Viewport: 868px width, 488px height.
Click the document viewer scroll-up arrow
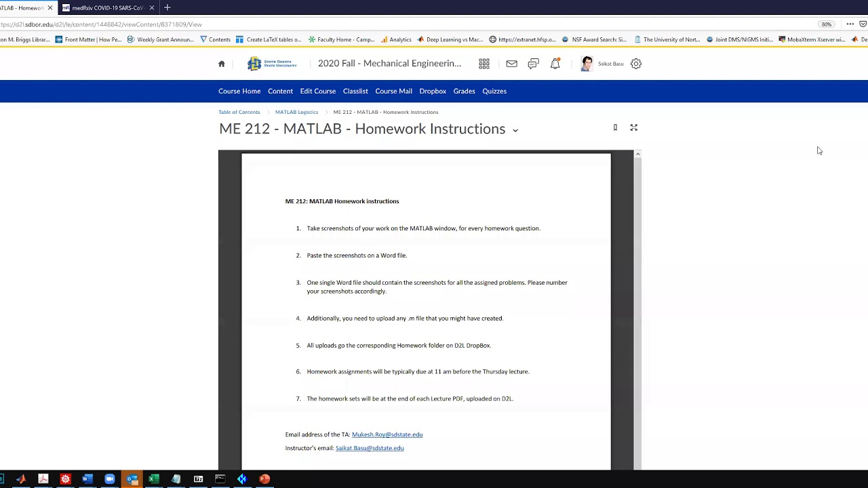point(637,155)
